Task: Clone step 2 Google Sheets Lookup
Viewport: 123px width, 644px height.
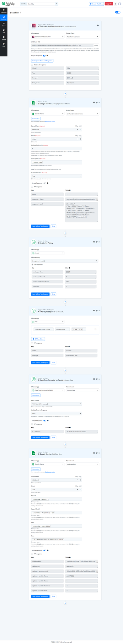Action: point(97,103)
